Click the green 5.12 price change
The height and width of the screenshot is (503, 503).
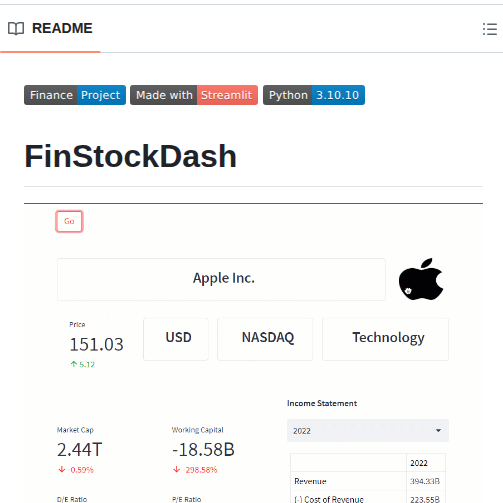click(x=83, y=364)
